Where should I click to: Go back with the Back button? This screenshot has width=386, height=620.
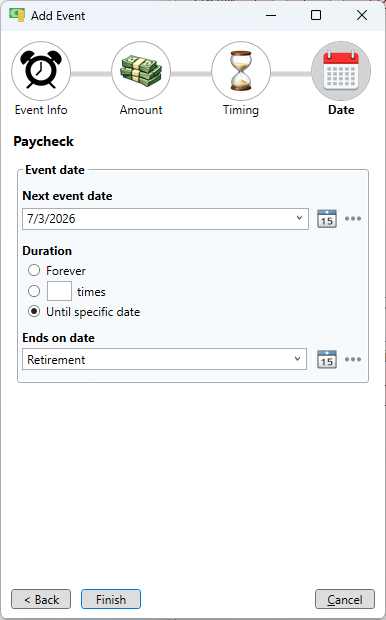[x=41, y=599]
